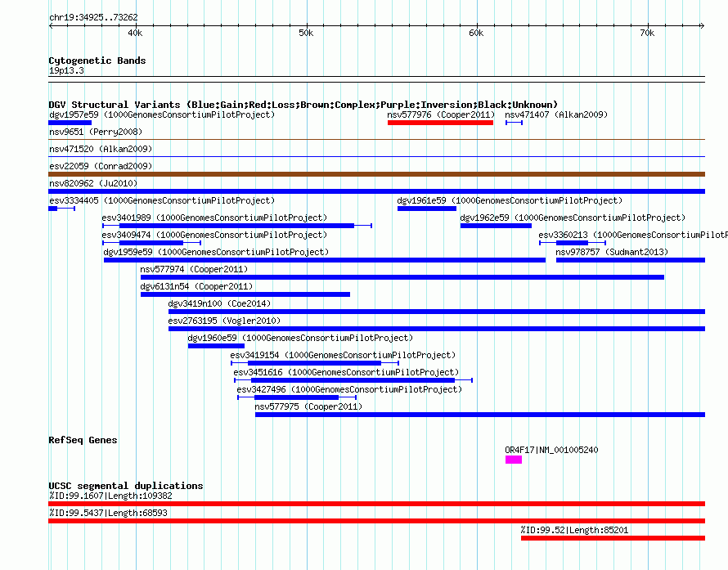Click the 50k ruler tick label
Image resolution: width=728 pixels, height=570 pixels.
click(x=306, y=33)
